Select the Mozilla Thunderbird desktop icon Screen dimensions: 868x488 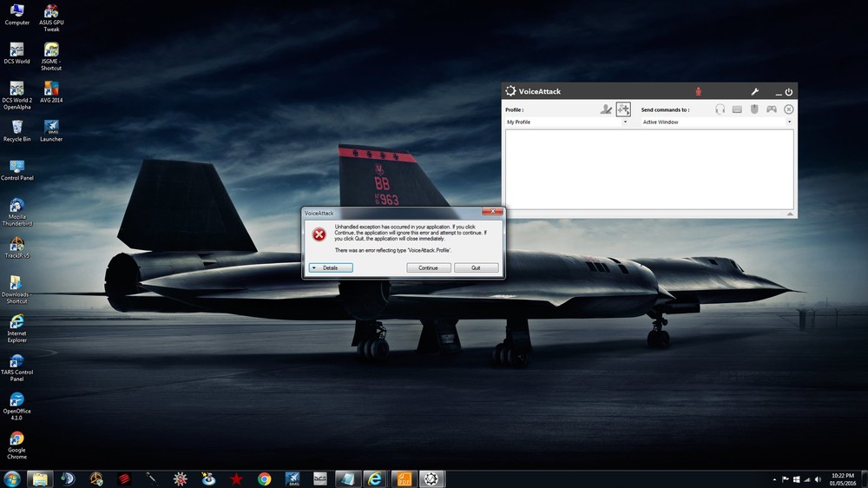(16, 212)
